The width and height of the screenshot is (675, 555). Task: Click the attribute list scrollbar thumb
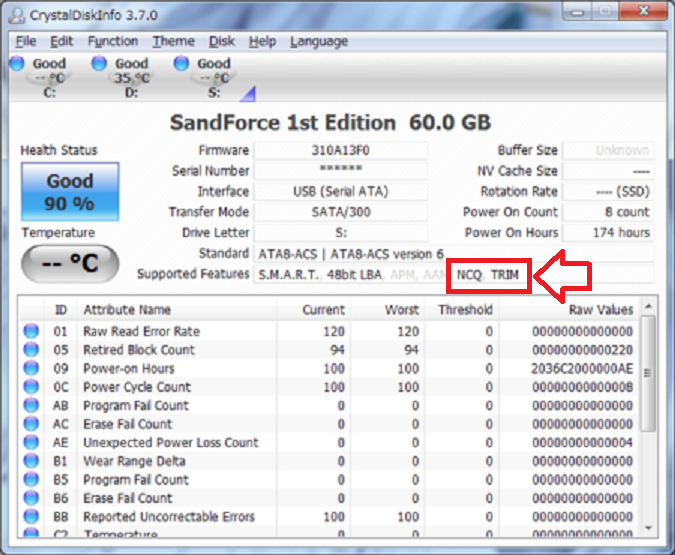coord(648,373)
